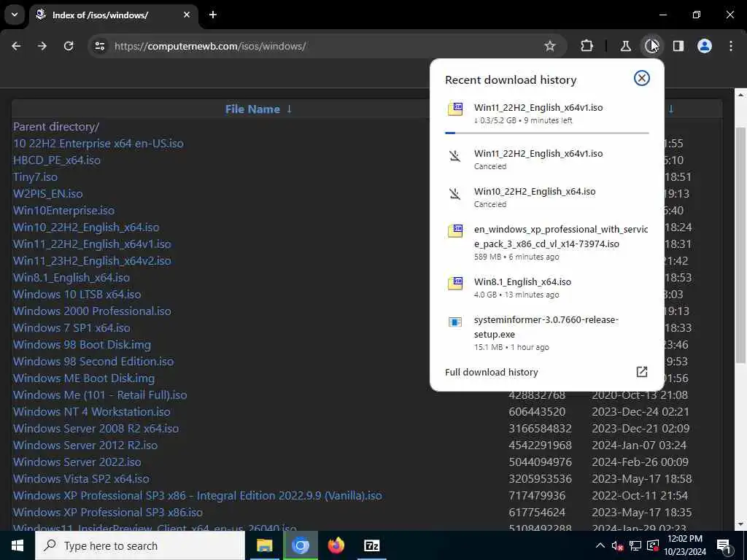Open 7-Zip from the taskbar
The image size is (747, 560).
coord(371,545)
